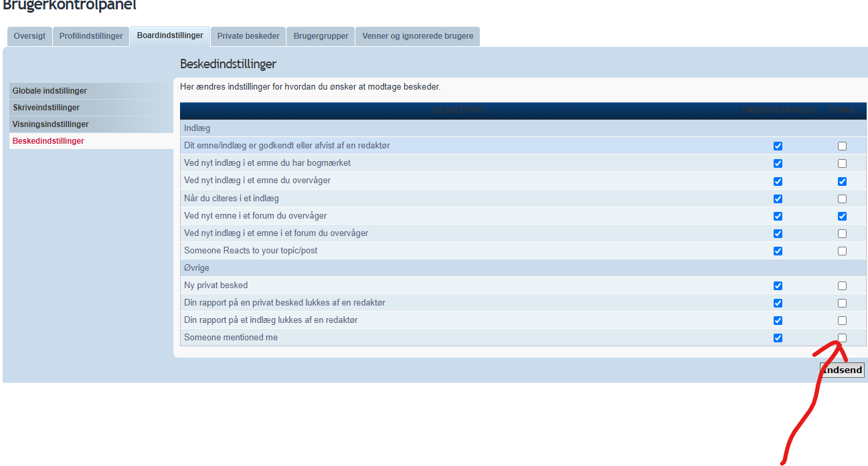This screenshot has height=466, width=868.
Task: Uncheck notification for new post in bookmarked topic
Action: (x=778, y=163)
